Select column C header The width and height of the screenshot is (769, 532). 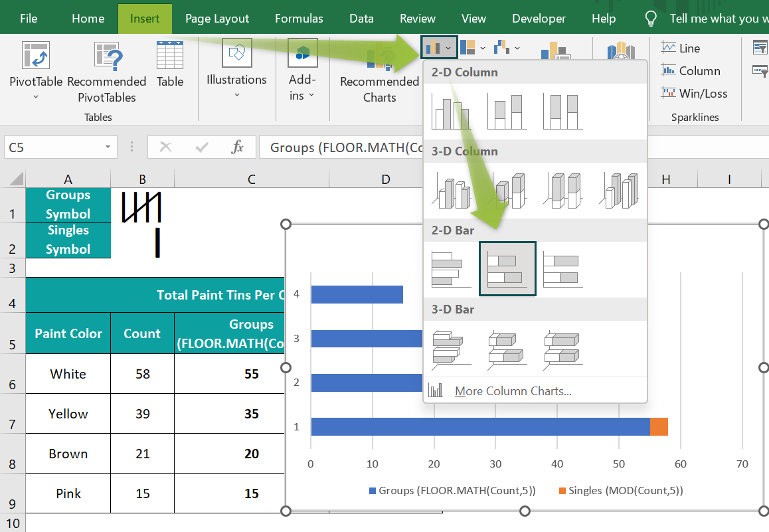[252, 179]
